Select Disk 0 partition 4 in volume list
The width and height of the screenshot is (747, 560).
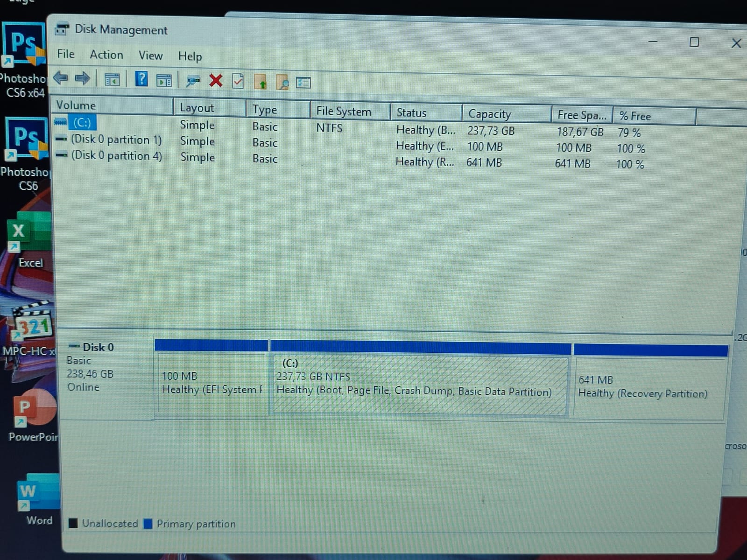[x=116, y=155]
